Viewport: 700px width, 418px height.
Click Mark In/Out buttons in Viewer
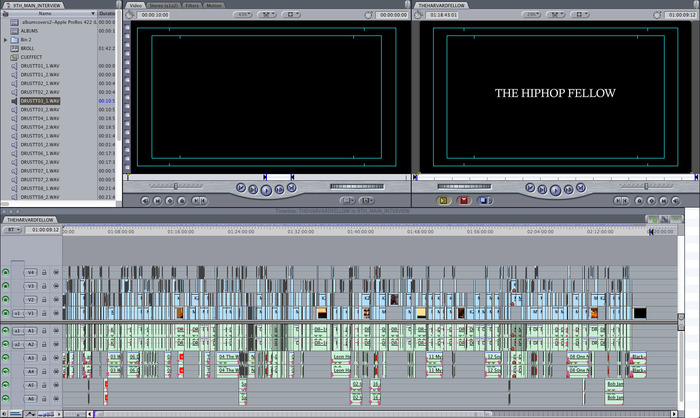pos(199,201)
